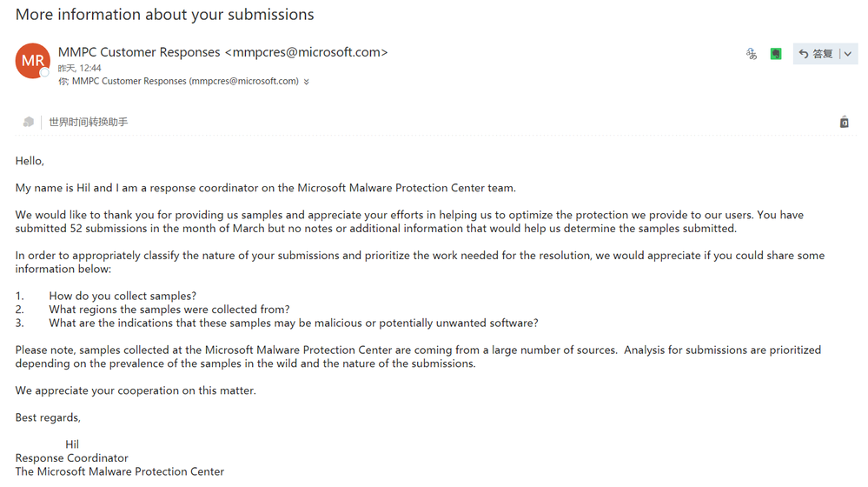The width and height of the screenshot is (868, 487).
Task: Click the presence status circle on avatar
Action: tap(44, 73)
